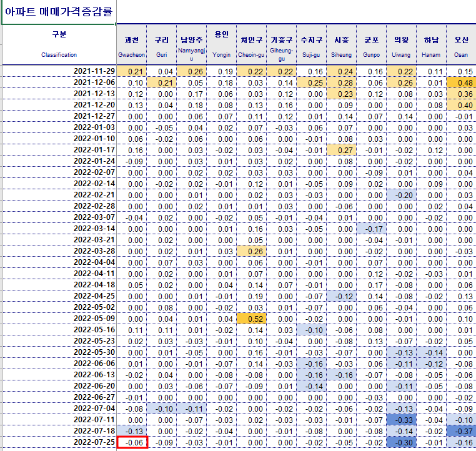Select Namyangju's 0.26 value for 2021-11-29
The height and width of the screenshot is (451, 476).
pos(192,71)
